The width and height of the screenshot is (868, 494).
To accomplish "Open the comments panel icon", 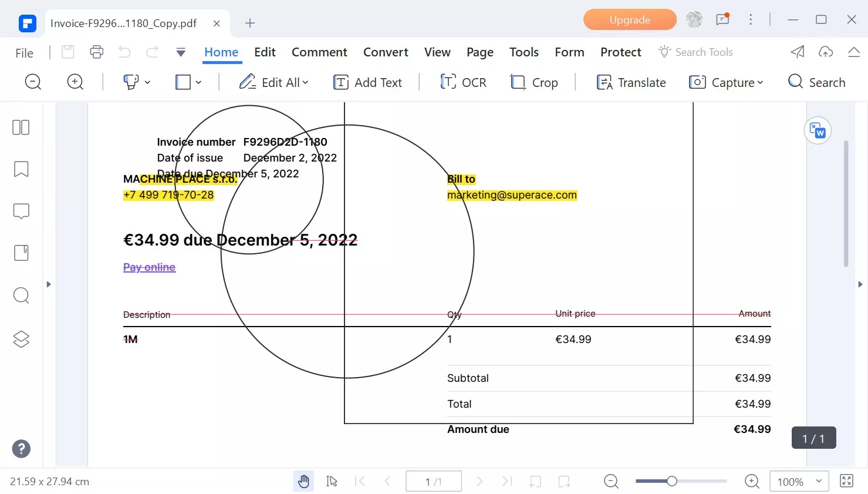I will pos(21,211).
